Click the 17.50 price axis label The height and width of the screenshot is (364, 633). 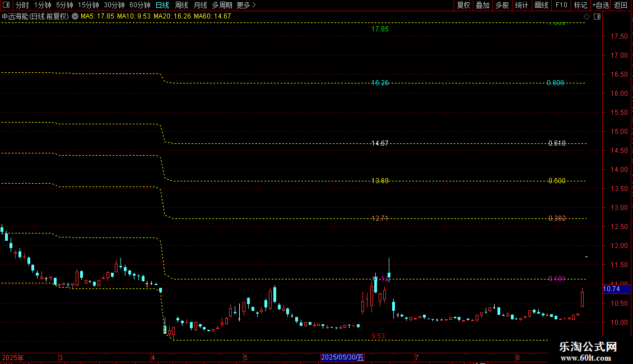tap(619, 36)
